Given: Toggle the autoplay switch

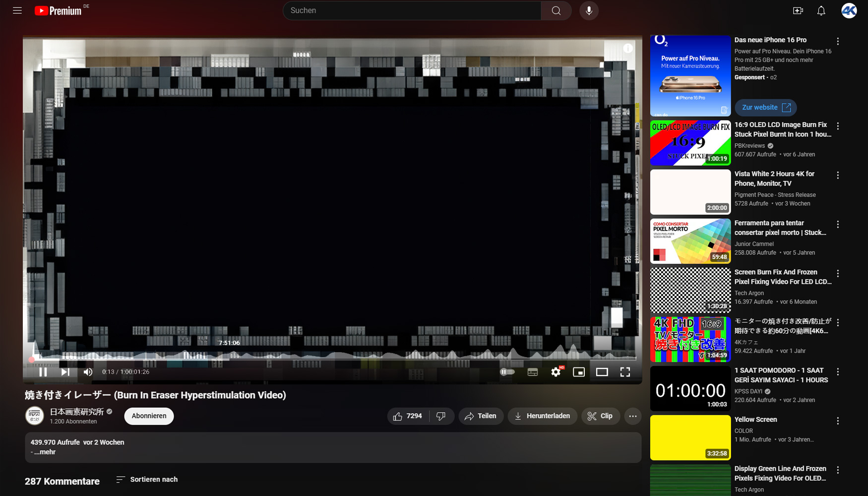Looking at the screenshot, I should coord(507,372).
